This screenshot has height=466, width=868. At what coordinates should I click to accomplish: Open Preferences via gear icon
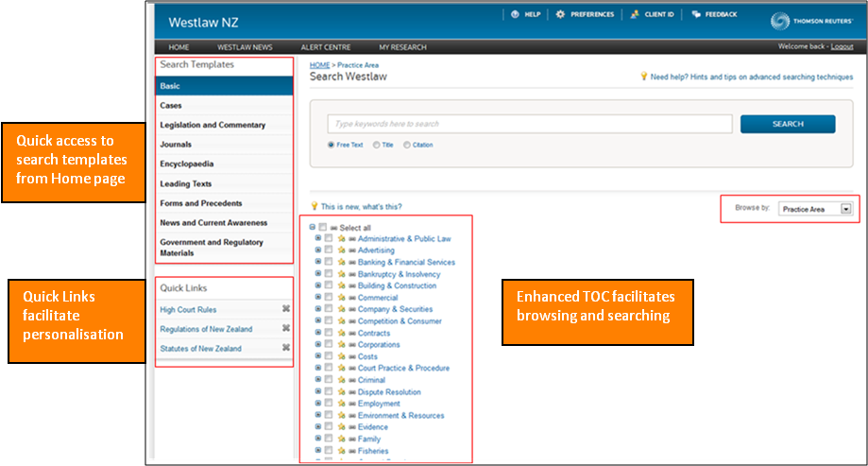point(560,14)
